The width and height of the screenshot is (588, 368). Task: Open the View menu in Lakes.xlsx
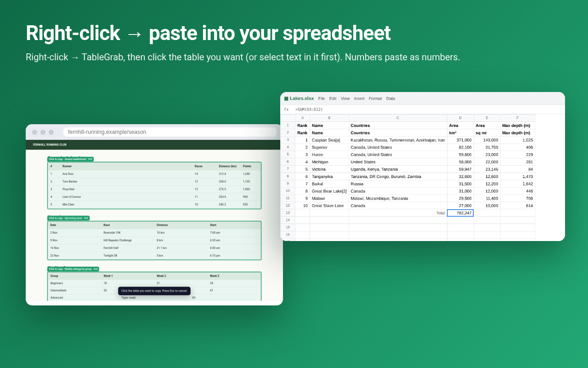tap(345, 98)
